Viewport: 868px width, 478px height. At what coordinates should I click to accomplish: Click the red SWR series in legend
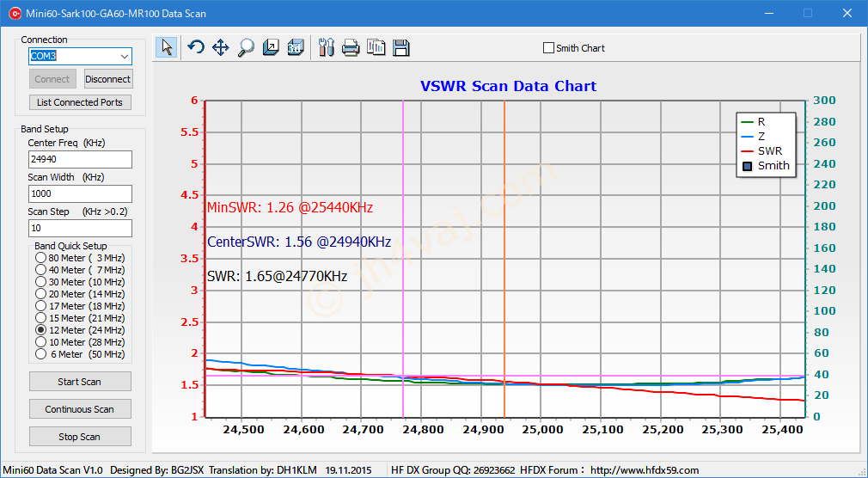point(761,150)
